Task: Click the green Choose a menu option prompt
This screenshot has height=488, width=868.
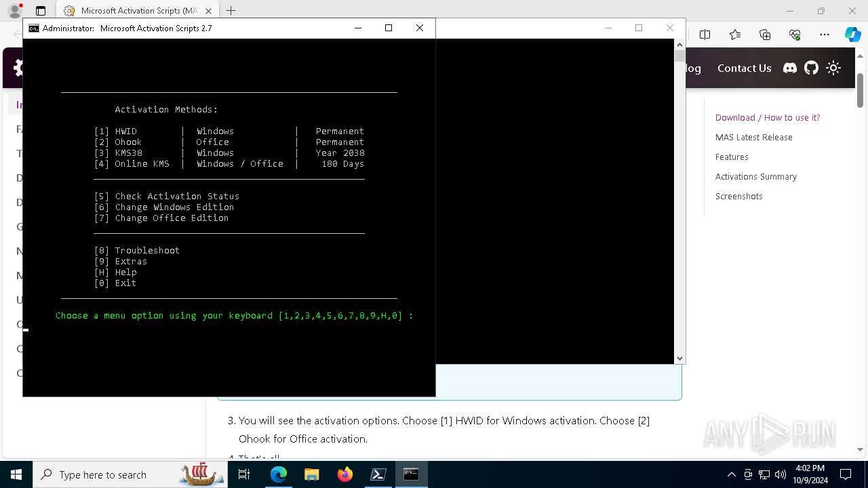Action: click(235, 315)
